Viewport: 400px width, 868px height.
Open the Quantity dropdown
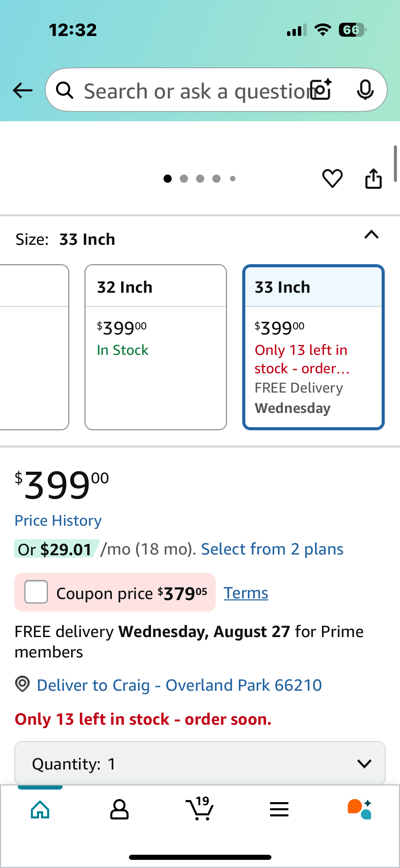tap(200, 763)
